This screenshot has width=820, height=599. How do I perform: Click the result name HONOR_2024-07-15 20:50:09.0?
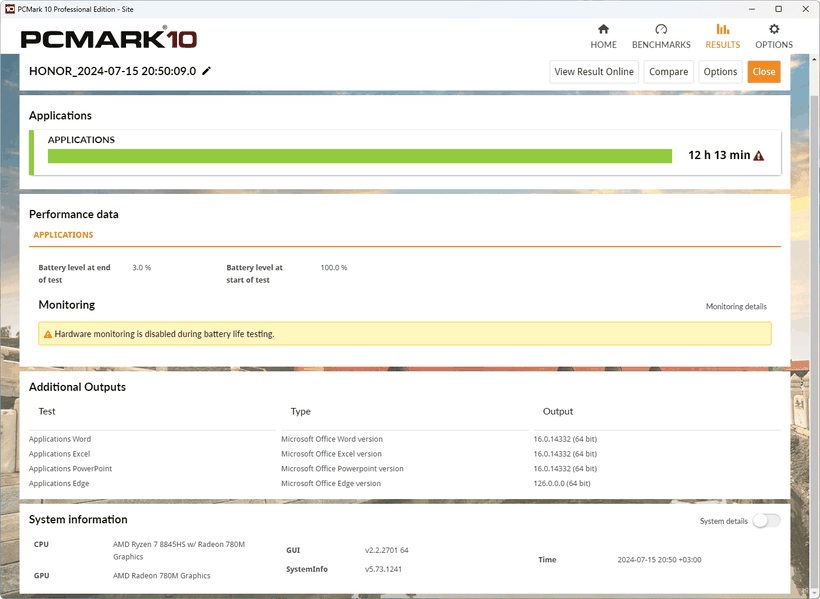click(x=112, y=71)
